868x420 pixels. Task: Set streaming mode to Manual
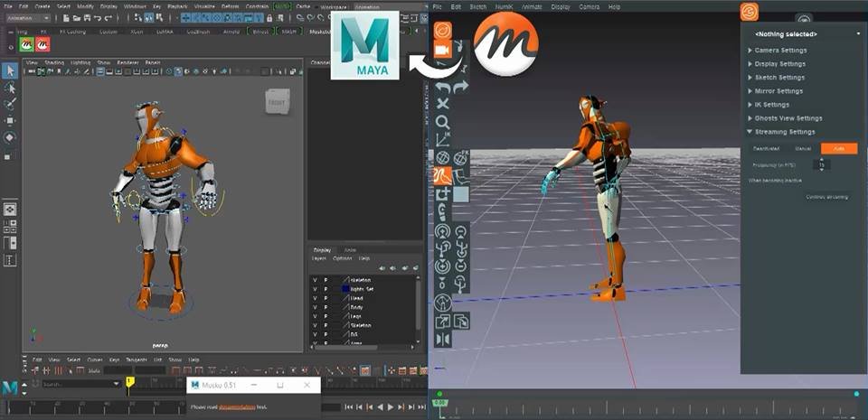[803, 149]
